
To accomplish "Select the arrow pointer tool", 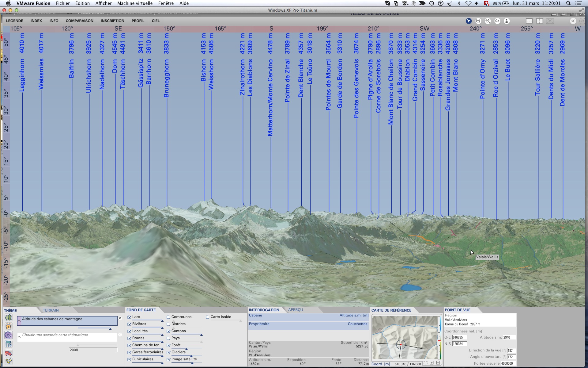I will click(469, 21).
